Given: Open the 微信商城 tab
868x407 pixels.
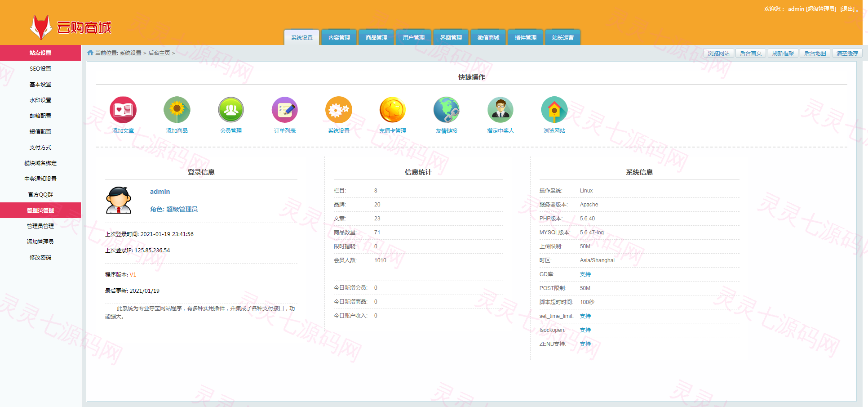Looking at the screenshot, I should 488,37.
